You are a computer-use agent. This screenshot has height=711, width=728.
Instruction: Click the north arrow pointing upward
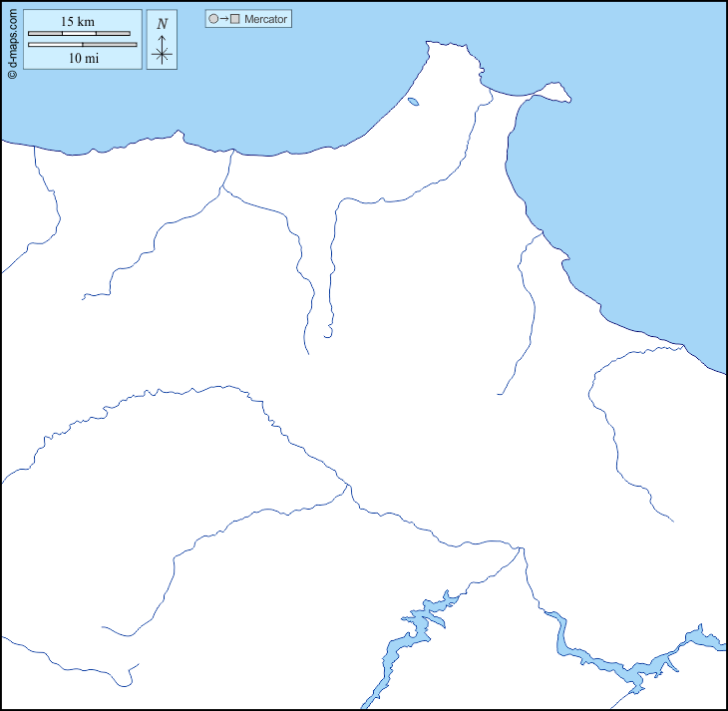coord(162,40)
